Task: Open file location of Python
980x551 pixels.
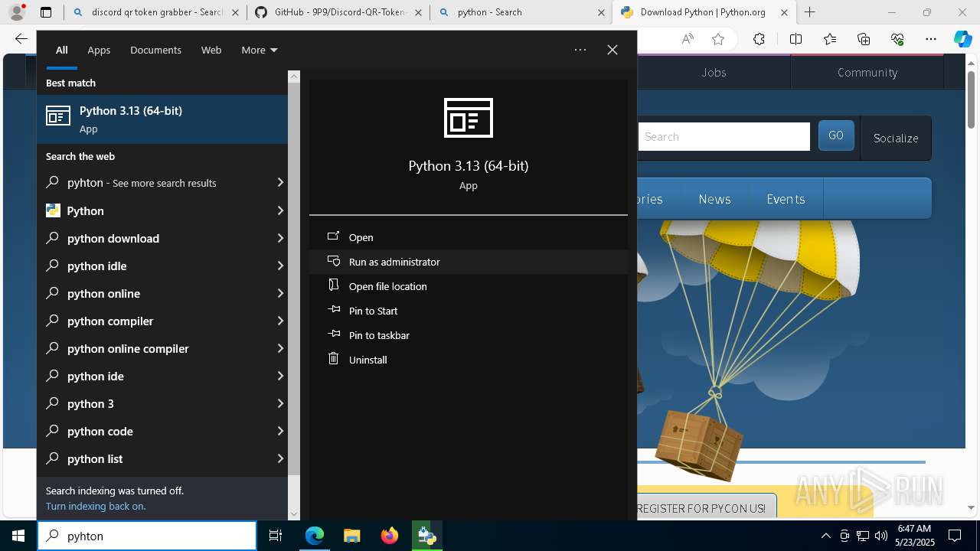Action: click(469, 286)
